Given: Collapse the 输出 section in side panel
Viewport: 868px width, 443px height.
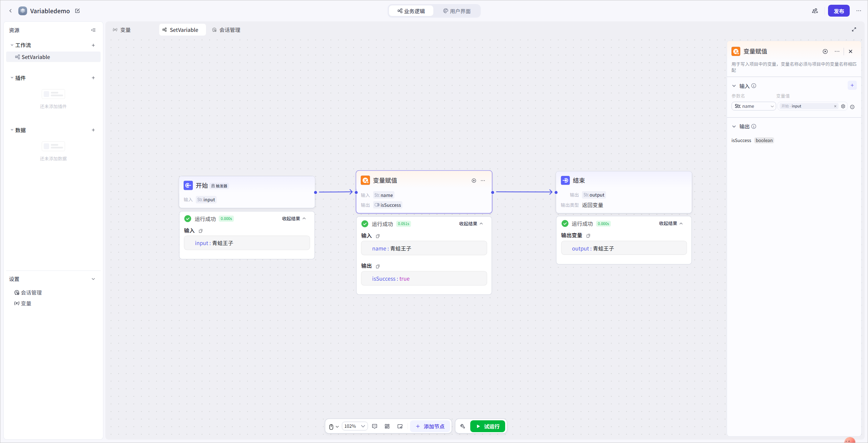Looking at the screenshot, I should [x=734, y=126].
